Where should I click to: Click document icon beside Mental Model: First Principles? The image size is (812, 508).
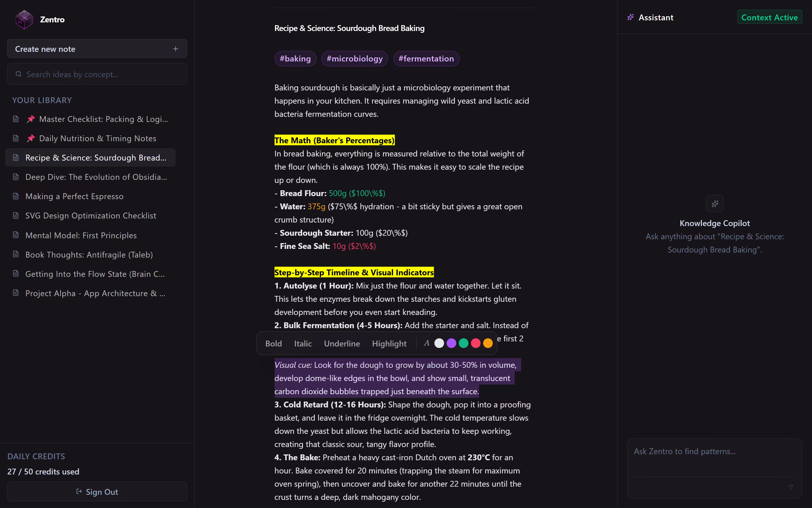[16, 235]
